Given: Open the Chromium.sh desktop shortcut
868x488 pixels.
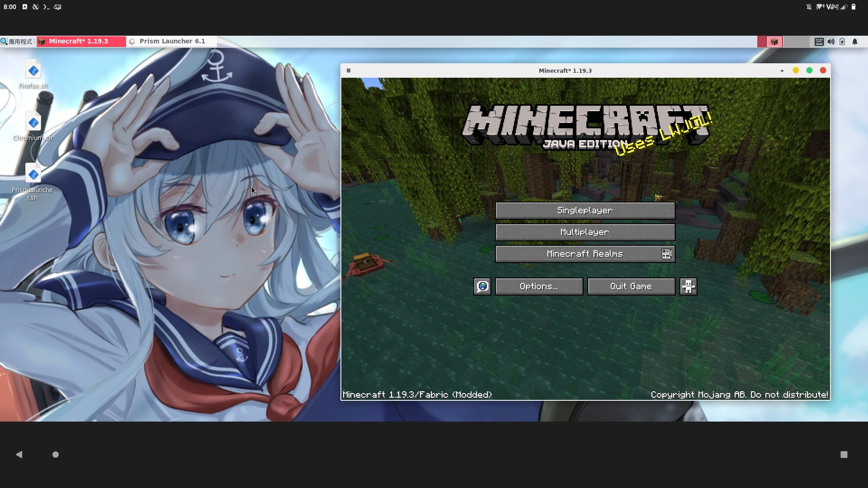Looking at the screenshot, I should (33, 122).
